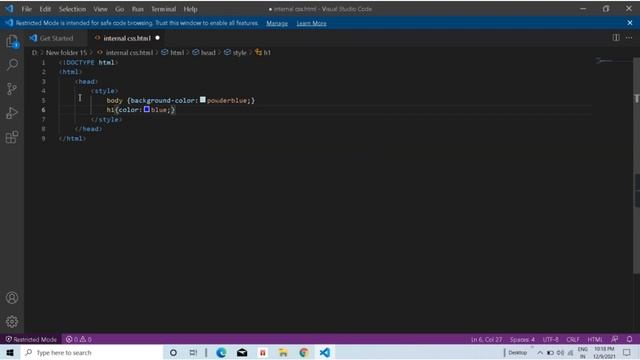Open the Action Center notification icon

(627, 353)
